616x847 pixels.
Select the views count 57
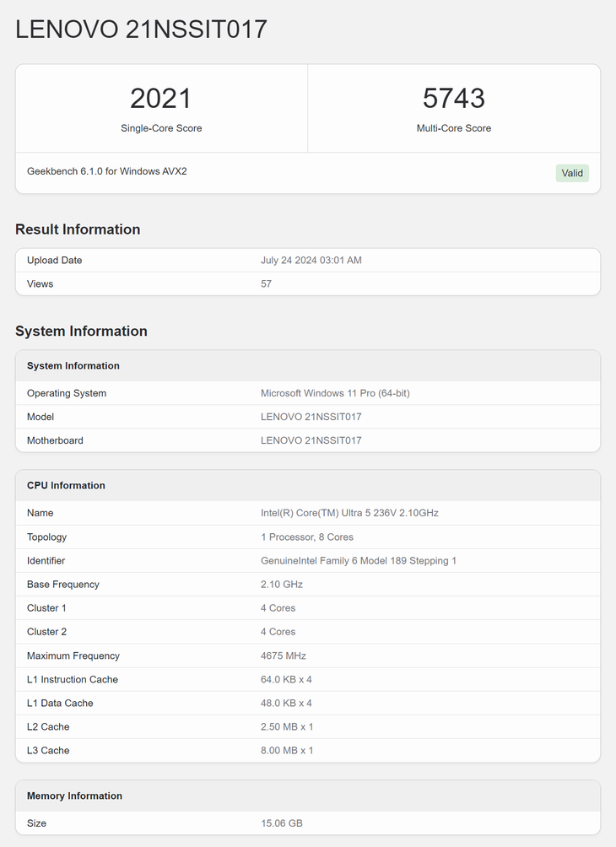point(267,283)
